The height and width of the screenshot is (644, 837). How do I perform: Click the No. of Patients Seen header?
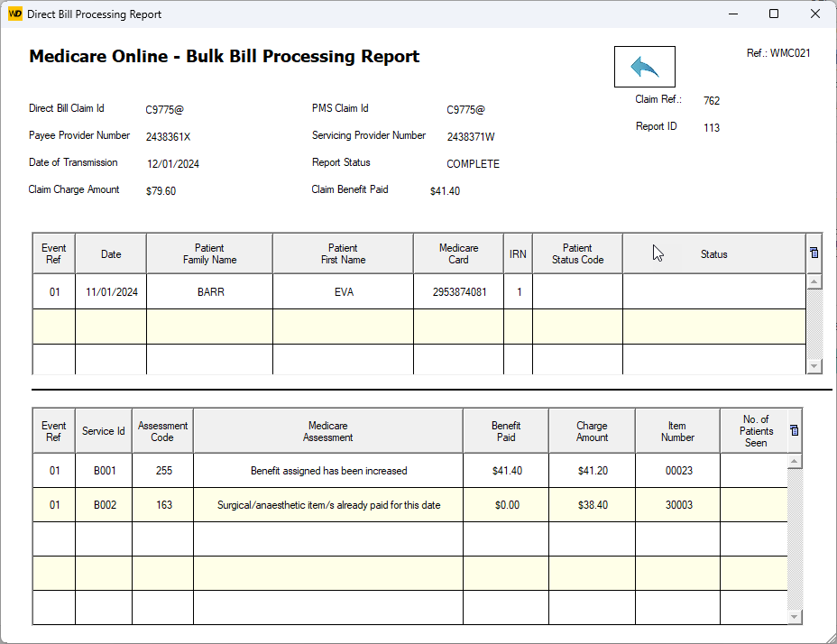[x=756, y=431]
